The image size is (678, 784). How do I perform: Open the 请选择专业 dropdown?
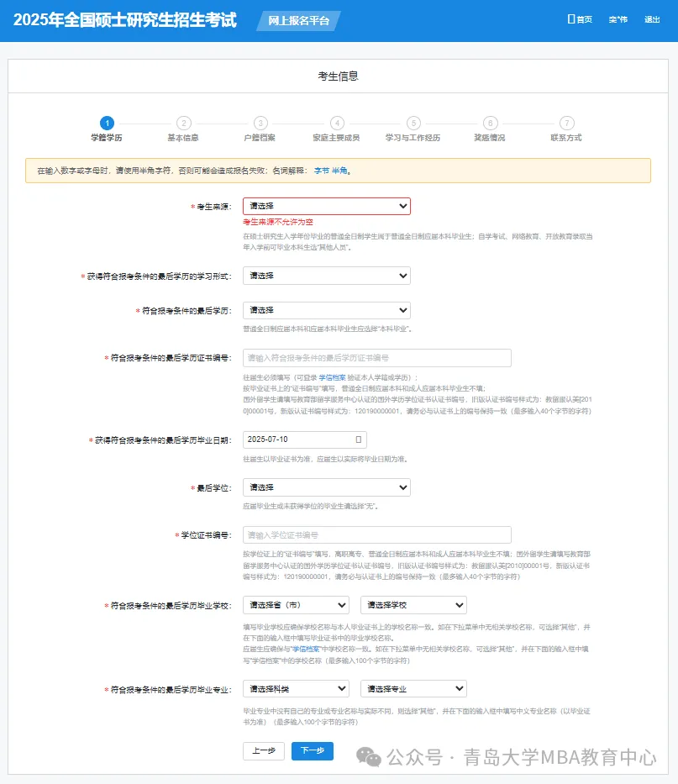[413, 689]
